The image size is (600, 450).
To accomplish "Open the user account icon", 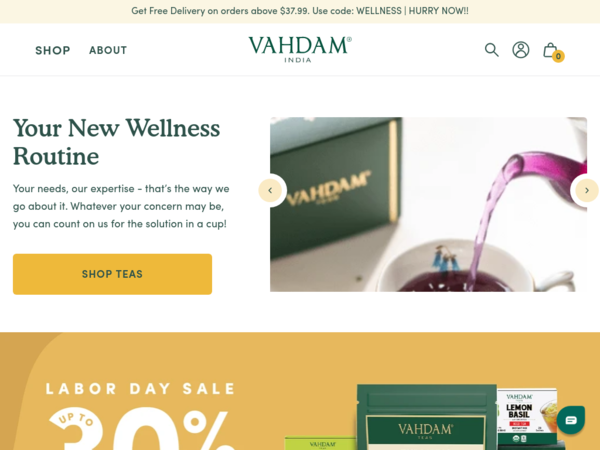I will click(x=521, y=50).
